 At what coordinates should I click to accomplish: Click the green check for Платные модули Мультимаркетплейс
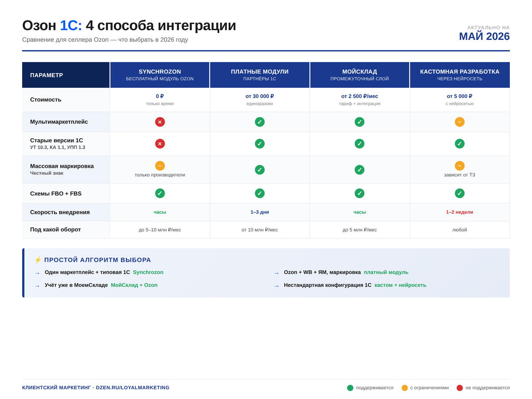tap(260, 122)
